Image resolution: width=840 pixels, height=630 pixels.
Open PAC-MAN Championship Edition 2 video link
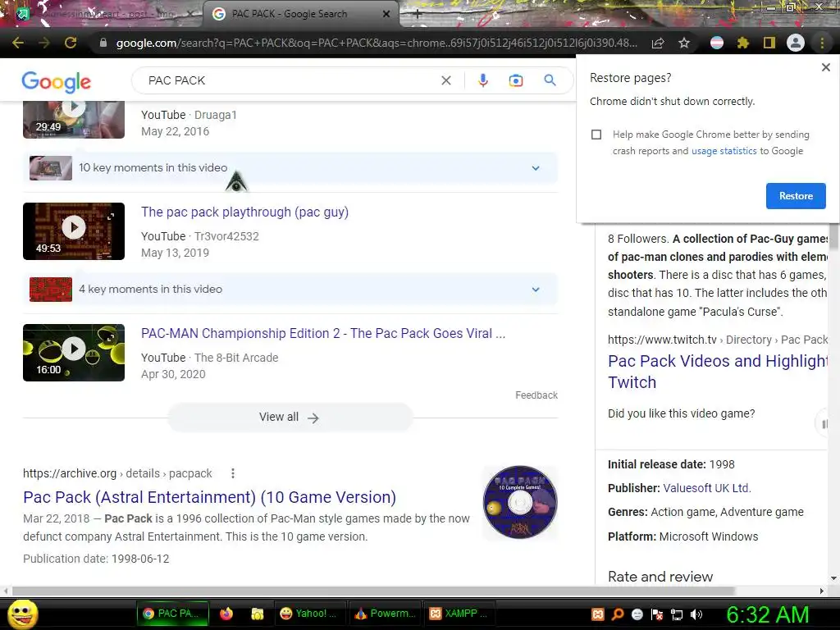pos(323,334)
